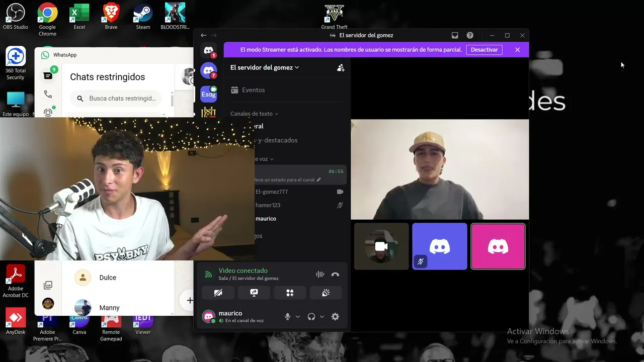Open Discord direct messages home icon
The width and height of the screenshot is (644, 362).
point(208,50)
